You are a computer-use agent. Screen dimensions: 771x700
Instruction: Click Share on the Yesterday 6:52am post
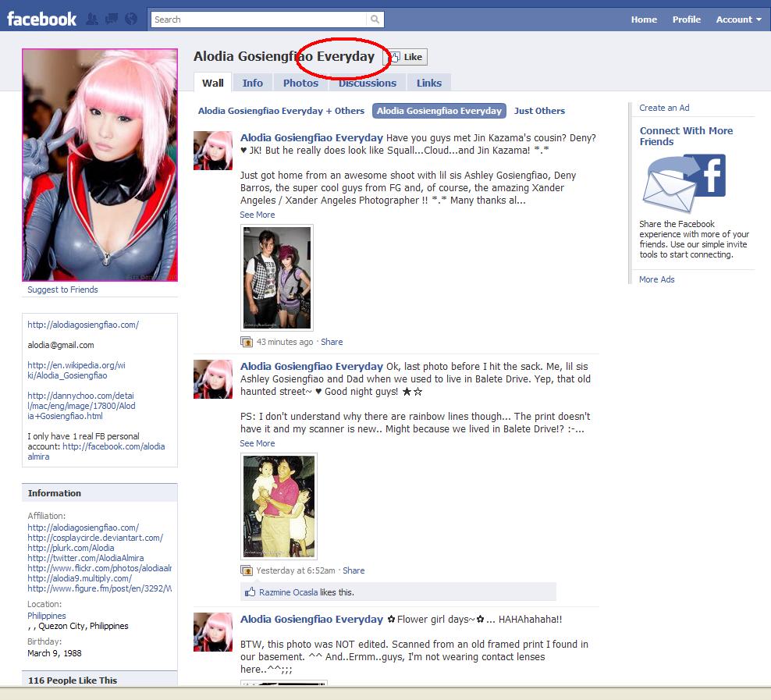click(x=354, y=570)
